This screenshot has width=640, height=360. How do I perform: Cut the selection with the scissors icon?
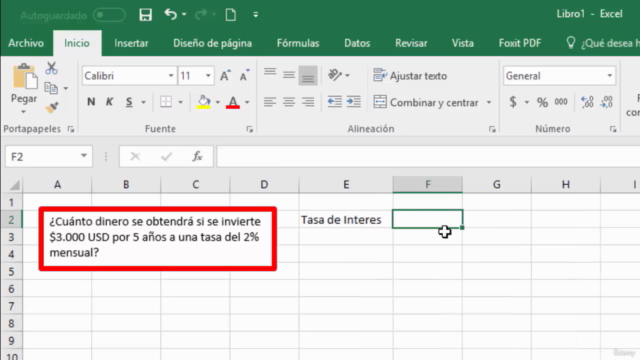[x=51, y=68]
